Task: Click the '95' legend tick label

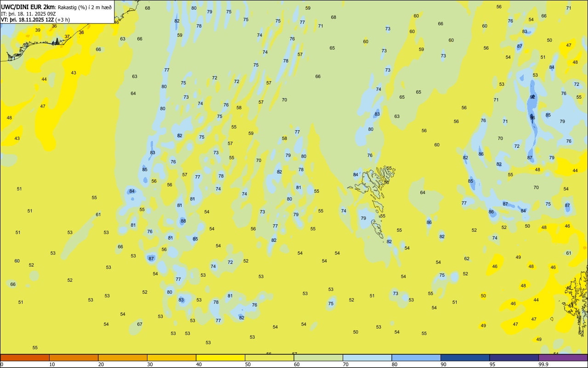Action: pyautogui.click(x=492, y=364)
